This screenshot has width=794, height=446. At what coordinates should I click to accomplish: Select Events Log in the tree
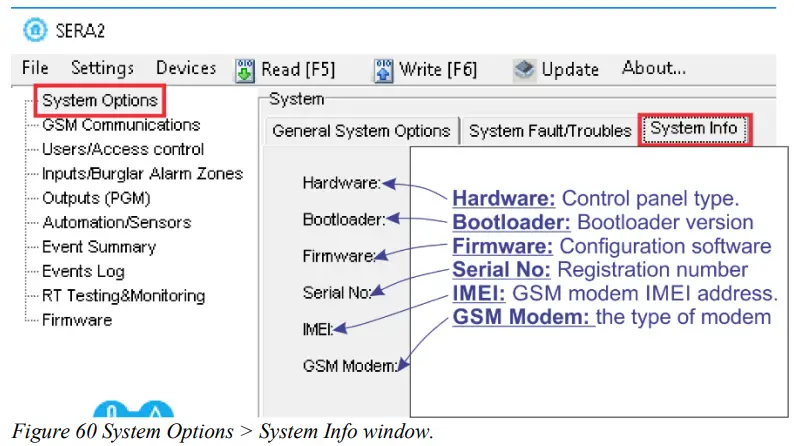tap(83, 271)
